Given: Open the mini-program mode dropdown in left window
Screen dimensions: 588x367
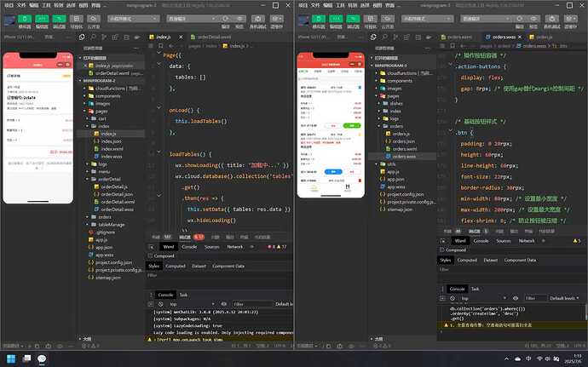Looking at the screenshot, I should pyautogui.click(x=133, y=19).
